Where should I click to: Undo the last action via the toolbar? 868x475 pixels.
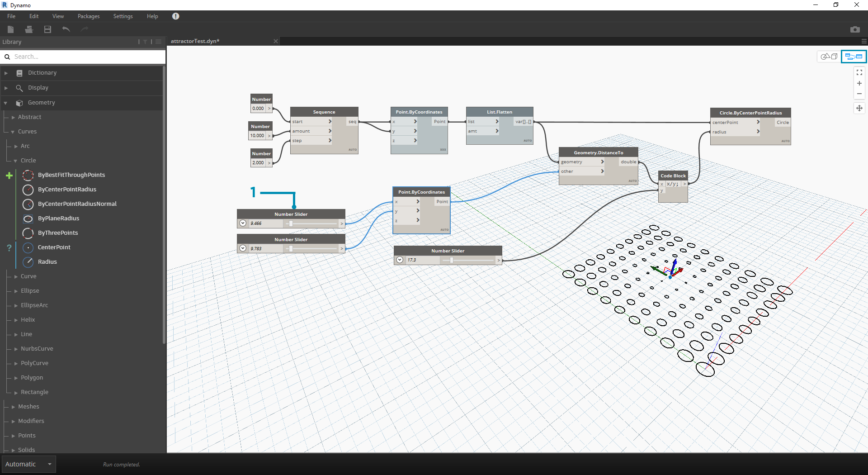66,29
